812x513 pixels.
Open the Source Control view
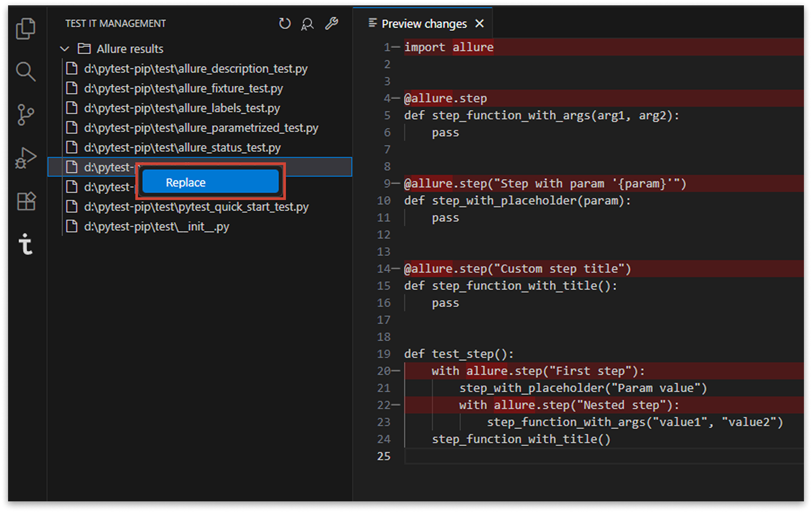[x=26, y=115]
